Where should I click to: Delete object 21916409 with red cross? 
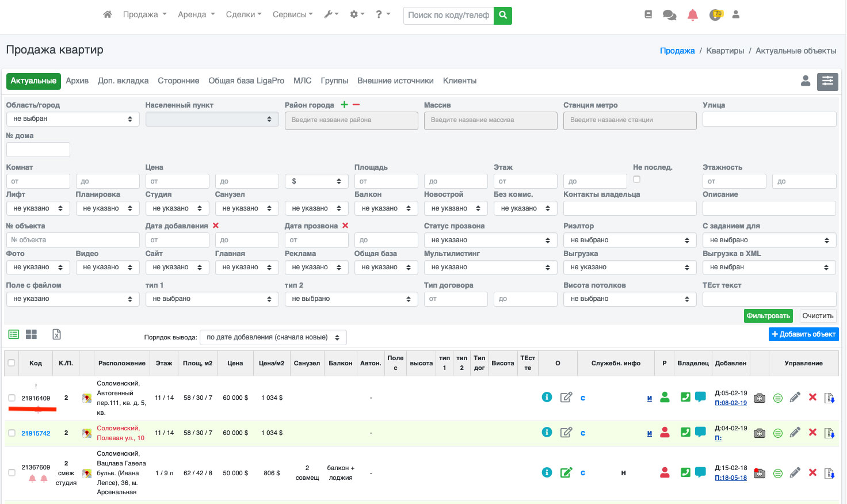(x=812, y=398)
